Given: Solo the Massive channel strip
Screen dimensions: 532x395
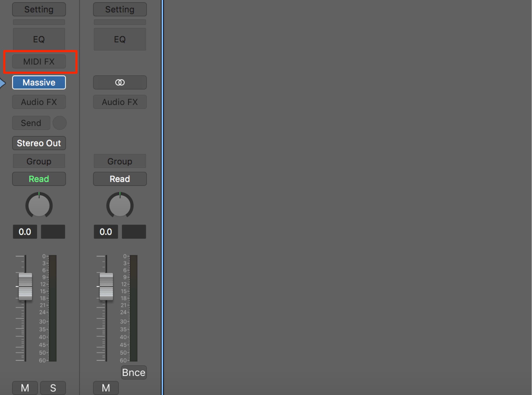Looking at the screenshot, I should [x=53, y=388].
